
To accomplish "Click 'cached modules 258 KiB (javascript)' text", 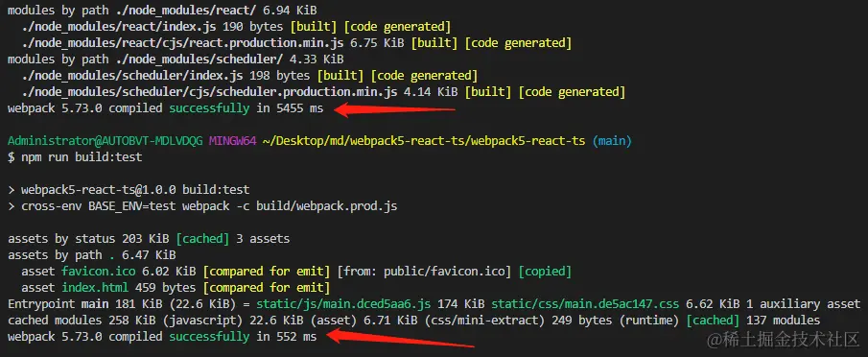I will click(125, 321).
